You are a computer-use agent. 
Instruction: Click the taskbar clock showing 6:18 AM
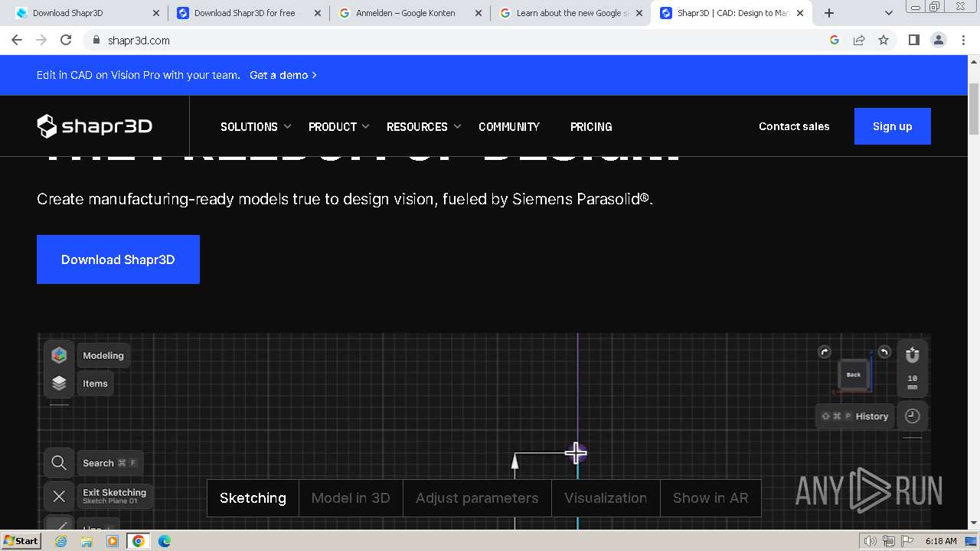(941, 541)
